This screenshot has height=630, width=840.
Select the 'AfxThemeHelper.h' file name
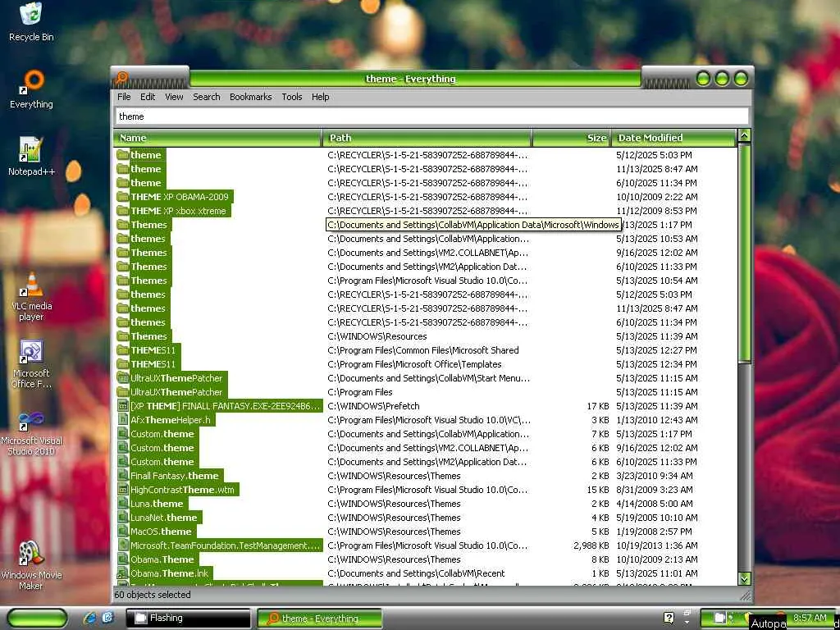pyautogui.click(x=171, y=419)
